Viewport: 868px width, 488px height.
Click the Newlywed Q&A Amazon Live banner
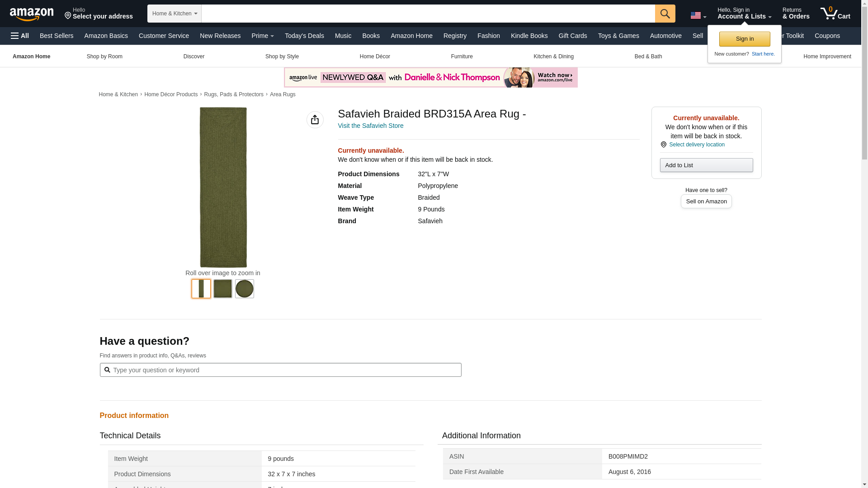tap(430, 78)
